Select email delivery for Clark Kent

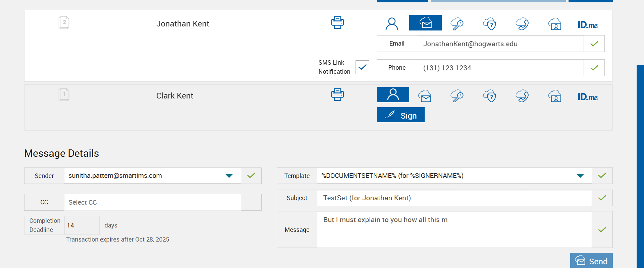(x=425, y=96)
